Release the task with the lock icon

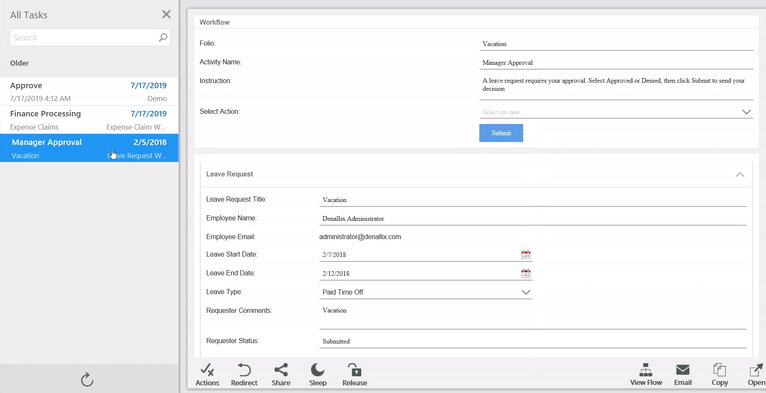tap(355, 375)
